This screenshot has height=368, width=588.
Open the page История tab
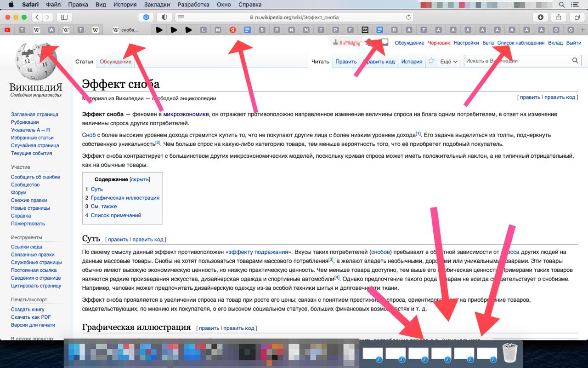click(x=412, y=62)
